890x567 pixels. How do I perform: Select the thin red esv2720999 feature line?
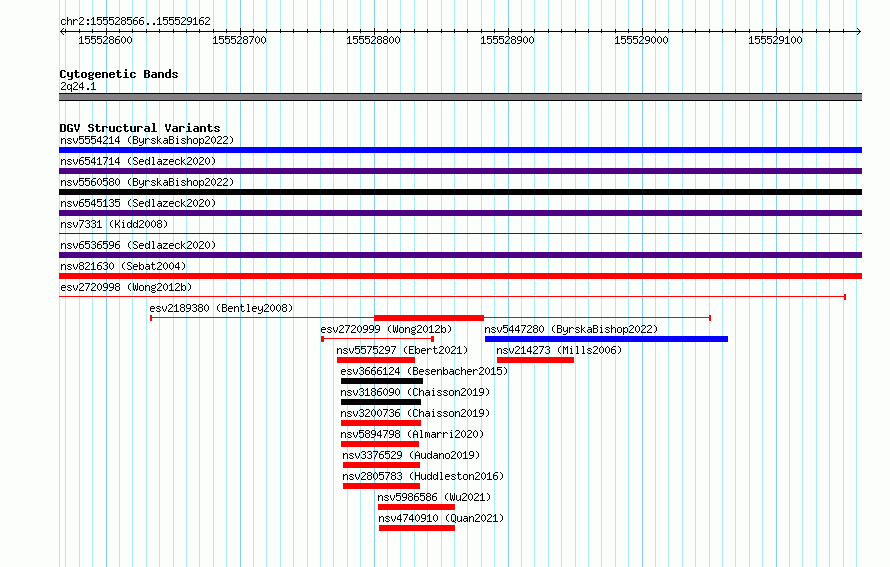[x=377, y=339]
